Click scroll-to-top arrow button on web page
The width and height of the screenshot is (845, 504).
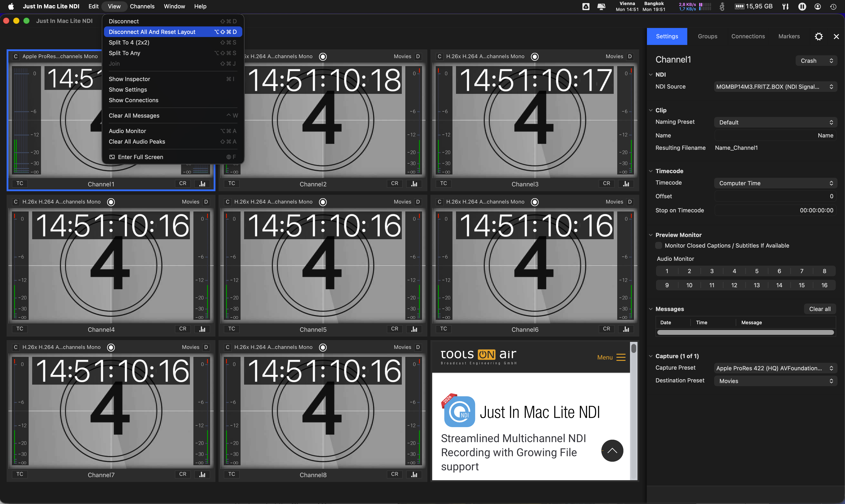click(612, 451)
